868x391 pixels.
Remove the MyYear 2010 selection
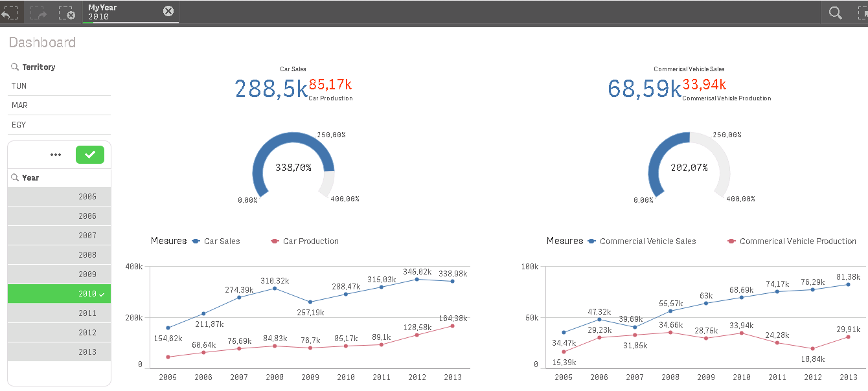[x=168, y=11]
